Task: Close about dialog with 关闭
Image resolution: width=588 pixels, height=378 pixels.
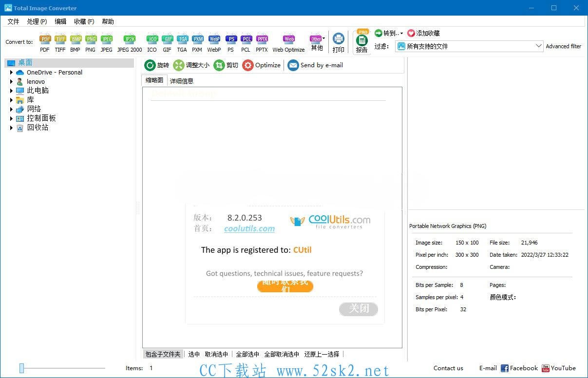Action: click(x=359, y=308)
